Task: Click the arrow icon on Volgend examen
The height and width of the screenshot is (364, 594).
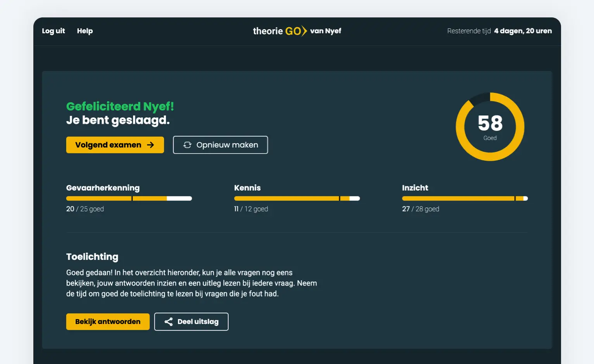Action: [x=150, y=145]
